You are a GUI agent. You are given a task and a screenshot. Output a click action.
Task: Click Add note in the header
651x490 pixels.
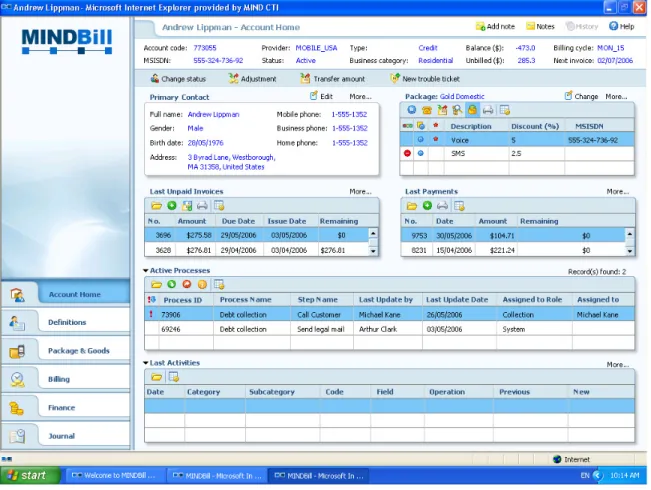[x=495, y=27]
